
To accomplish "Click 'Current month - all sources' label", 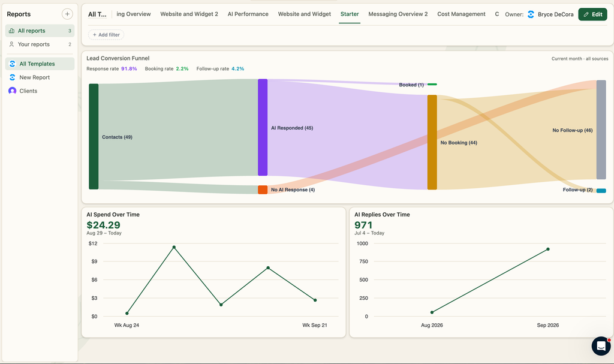I will (580, 59).
